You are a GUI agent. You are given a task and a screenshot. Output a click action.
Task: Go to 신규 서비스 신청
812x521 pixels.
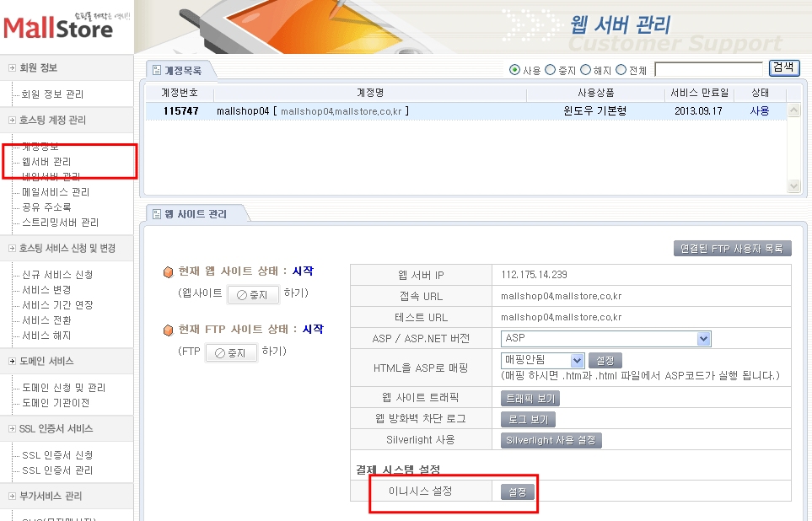(x=57, y=275)
